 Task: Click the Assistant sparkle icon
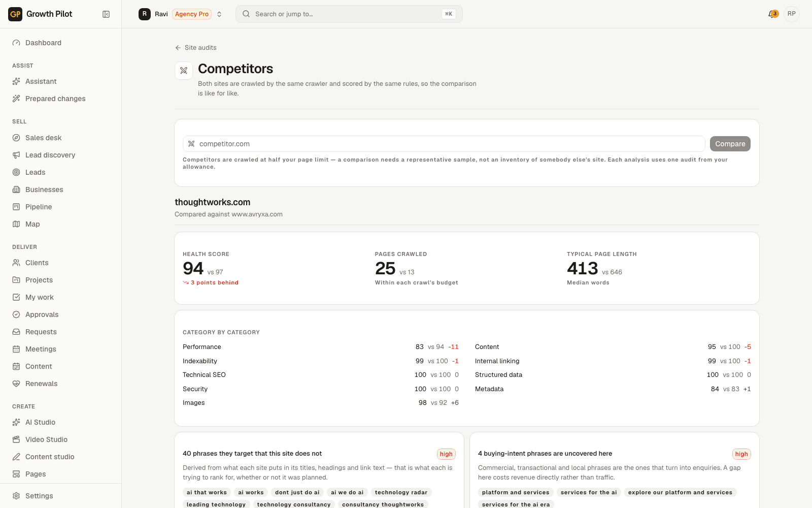click(x=16, y=81)
